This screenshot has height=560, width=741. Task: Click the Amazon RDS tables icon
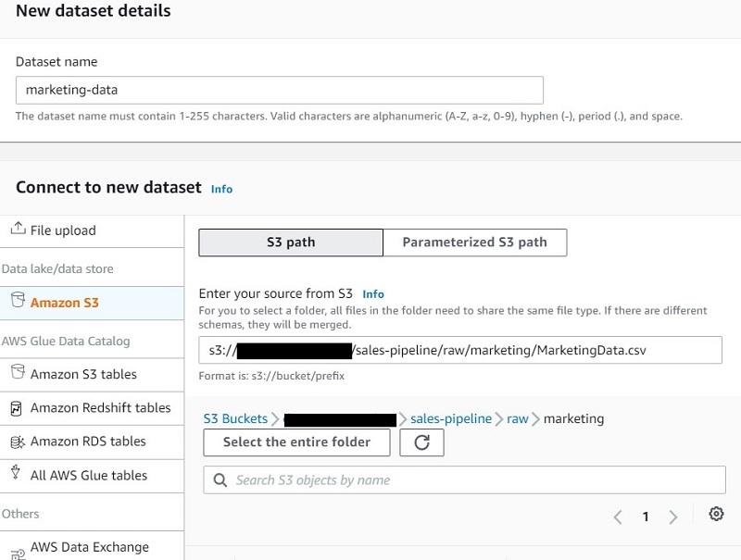click(18, 442)
